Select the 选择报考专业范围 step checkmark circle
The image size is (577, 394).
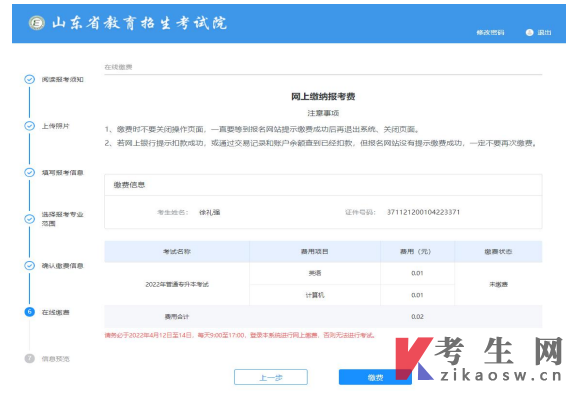click(x=29, y=219)
